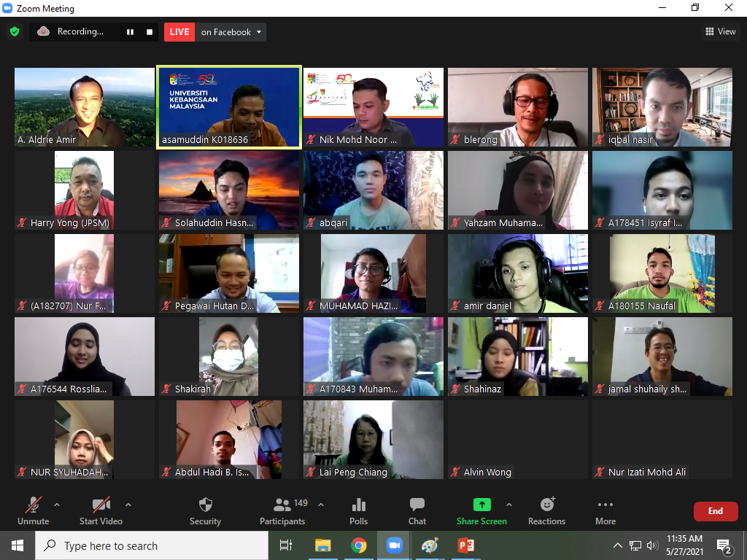Open the Chat panel
Screen dimensions: 747x560
click(x=417, y=505)
